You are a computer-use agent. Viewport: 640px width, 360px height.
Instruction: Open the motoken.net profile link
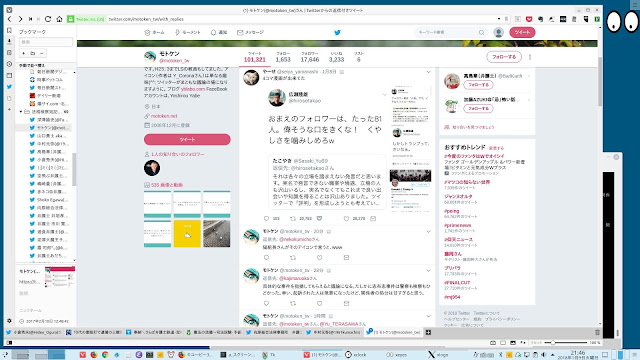(x=164, y=116)
